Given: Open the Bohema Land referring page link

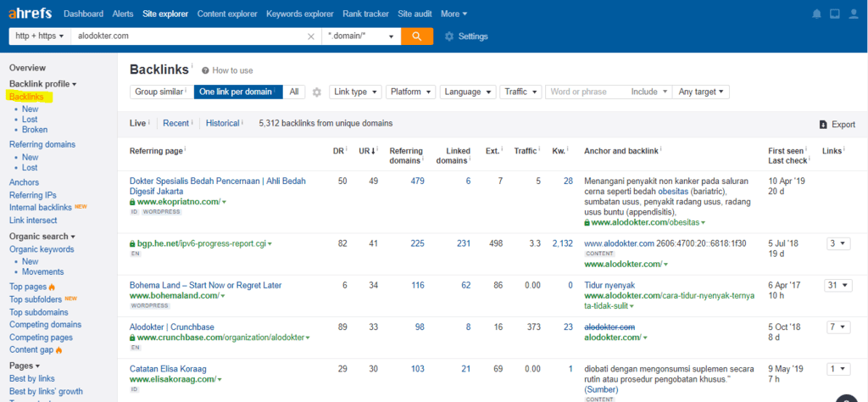Looking at the screenshot, I should tap(205, 285).
